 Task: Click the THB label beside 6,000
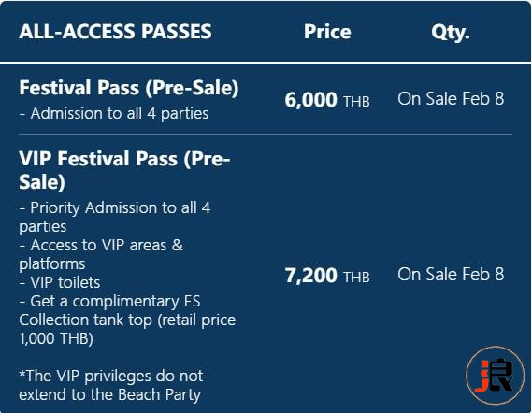coord(356,102)
